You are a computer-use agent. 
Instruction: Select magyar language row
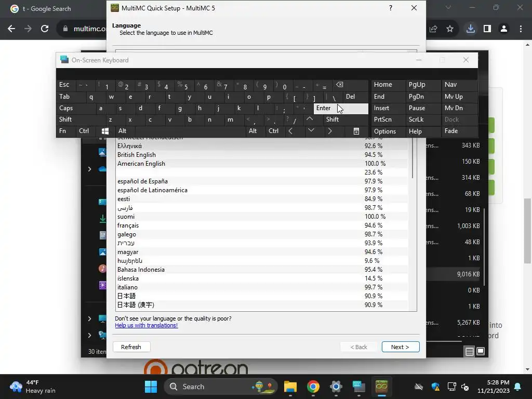262,252
